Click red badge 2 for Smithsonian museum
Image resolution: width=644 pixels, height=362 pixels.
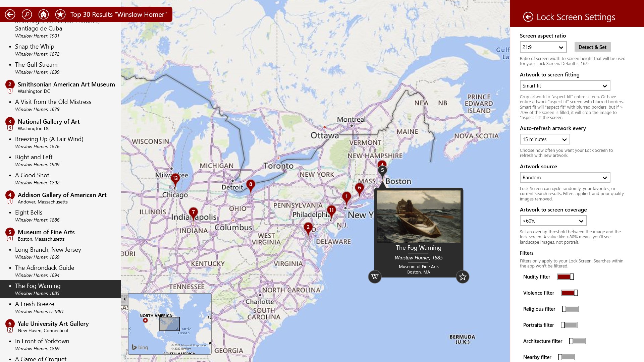point(10,84)
